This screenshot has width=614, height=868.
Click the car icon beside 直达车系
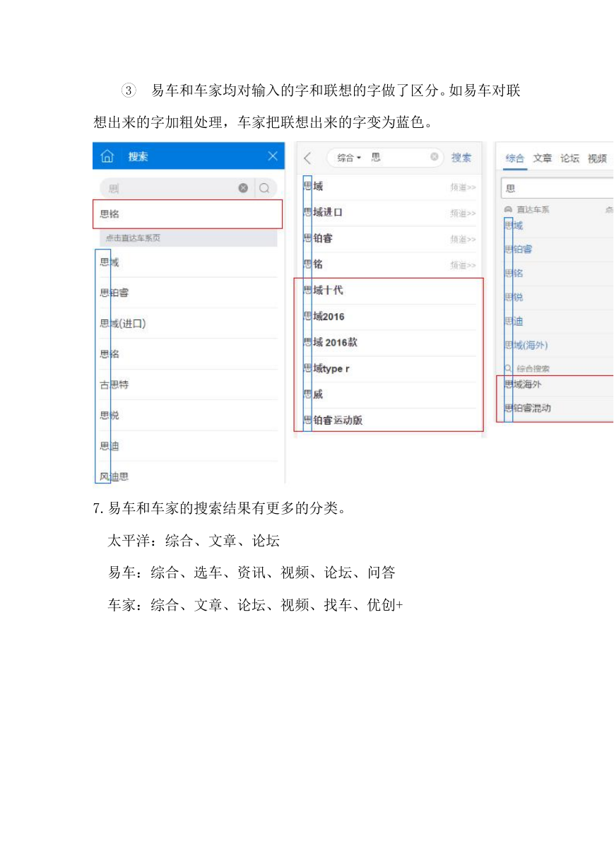point(508,210)
